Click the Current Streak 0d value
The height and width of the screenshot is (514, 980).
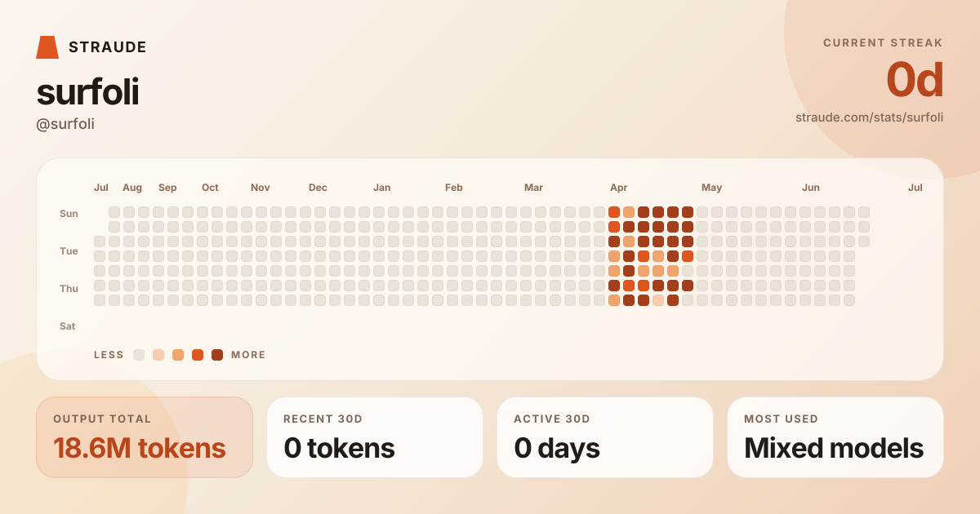coord(915,80)
